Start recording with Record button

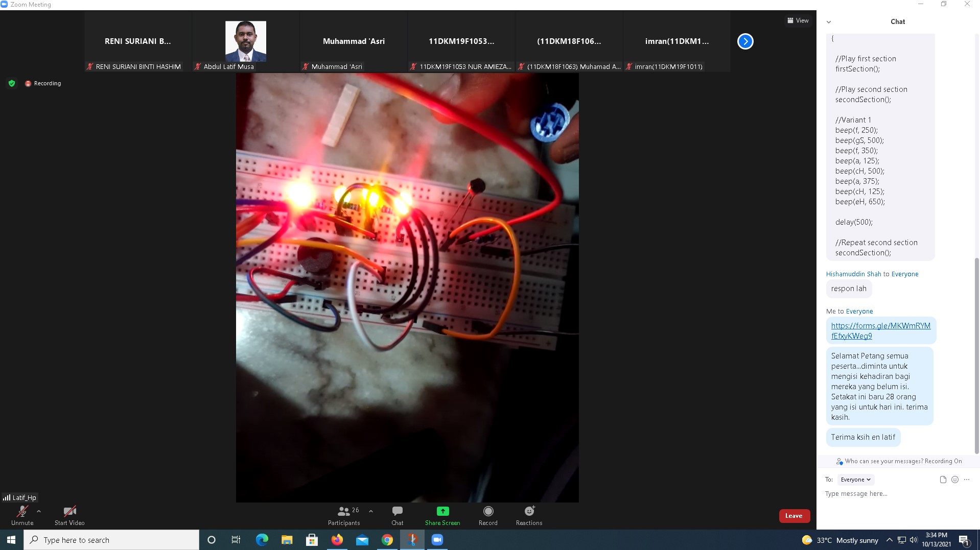488,515
